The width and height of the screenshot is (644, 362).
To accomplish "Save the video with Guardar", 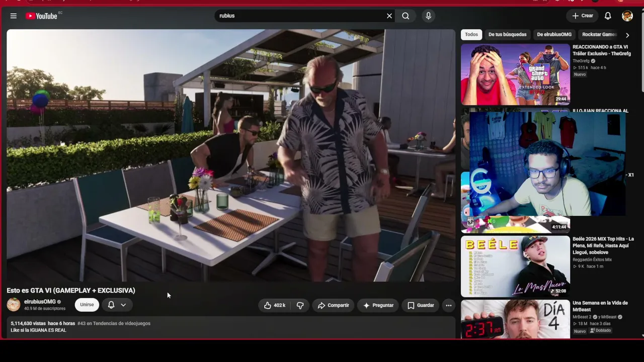I will click(x=420, y=305).
